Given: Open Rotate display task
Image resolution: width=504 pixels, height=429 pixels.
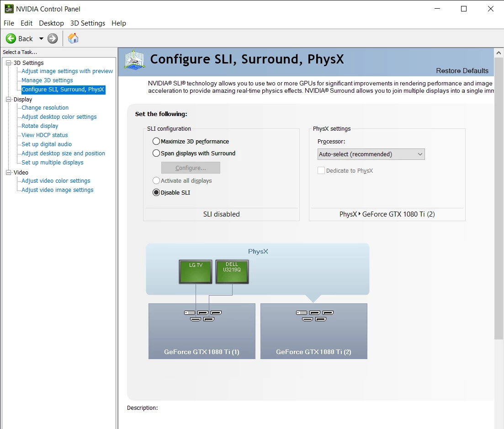Looking at the screenshot, I should [x=40, y=126].
